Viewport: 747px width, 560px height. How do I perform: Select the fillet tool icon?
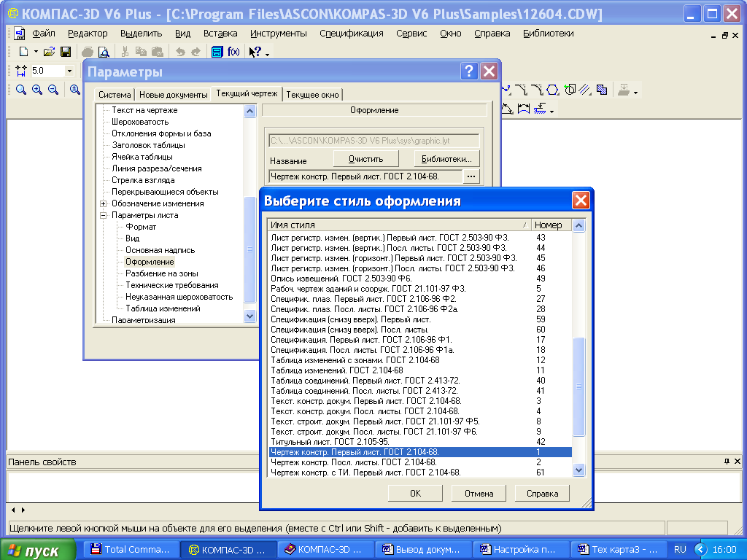tap(537, 90)
